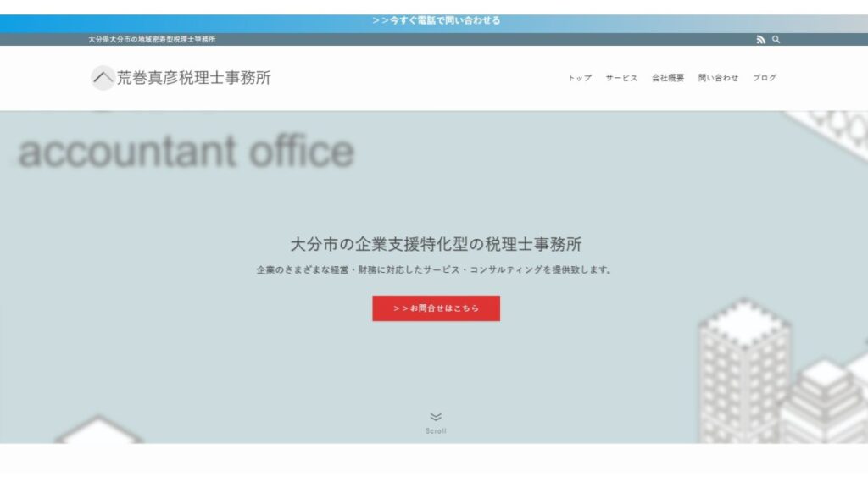The image size is (868, 488).
Task: Click the 企業のさまざまな経営 description text
Action: [436, 270]
